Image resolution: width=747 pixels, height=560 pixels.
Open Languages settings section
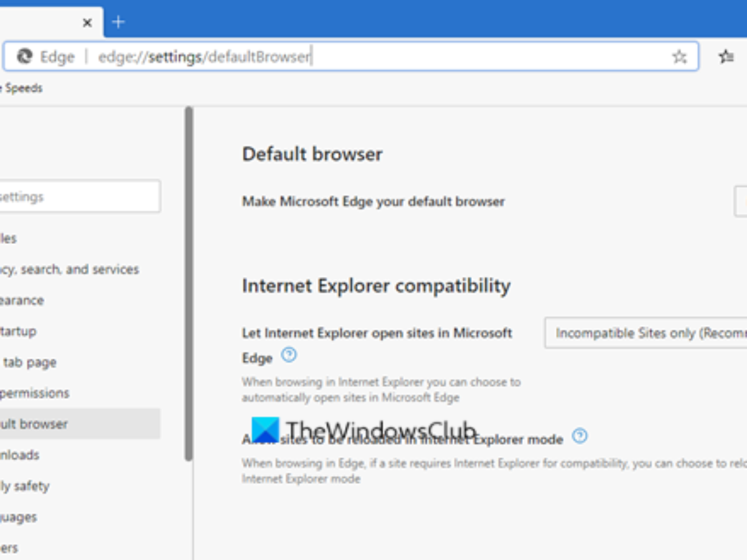click(19, 517)
